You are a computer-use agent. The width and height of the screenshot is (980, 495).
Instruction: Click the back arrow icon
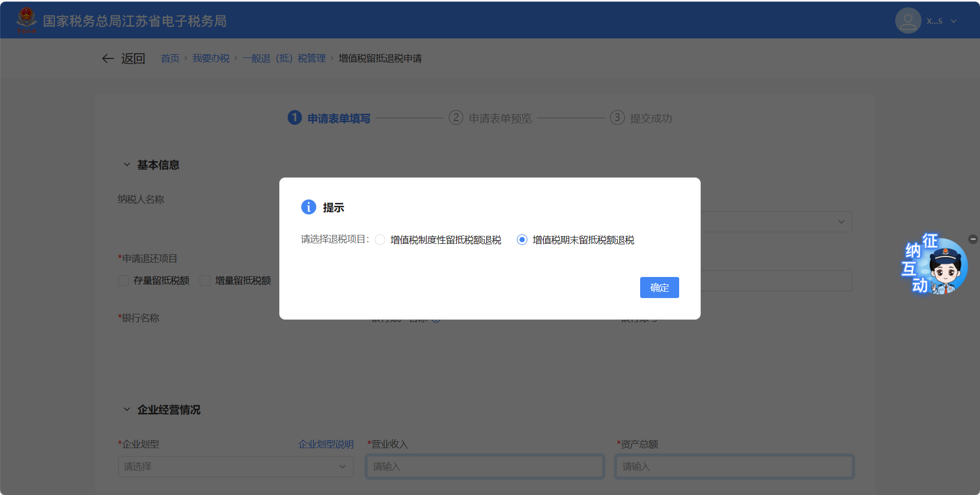click(108, 58)
